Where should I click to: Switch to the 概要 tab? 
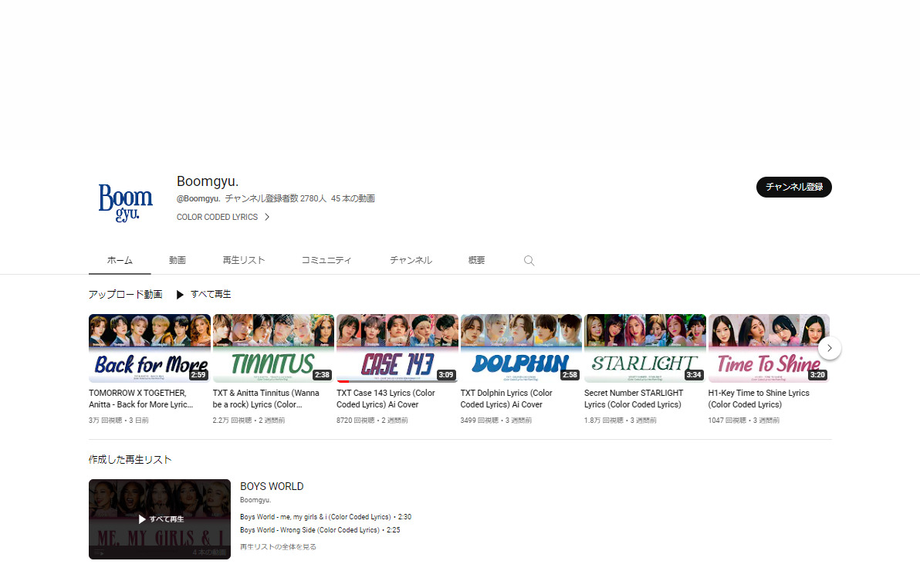point(476,260)
